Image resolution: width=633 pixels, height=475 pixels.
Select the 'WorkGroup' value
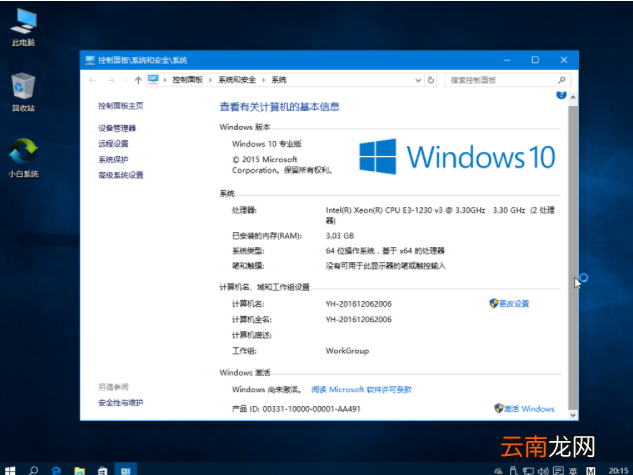pos(347,351)
